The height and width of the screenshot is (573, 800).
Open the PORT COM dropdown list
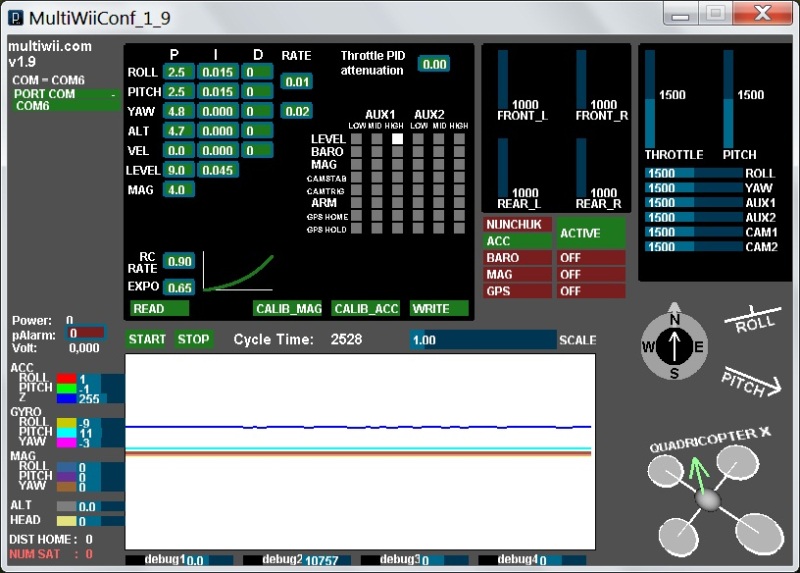(66, 94)
